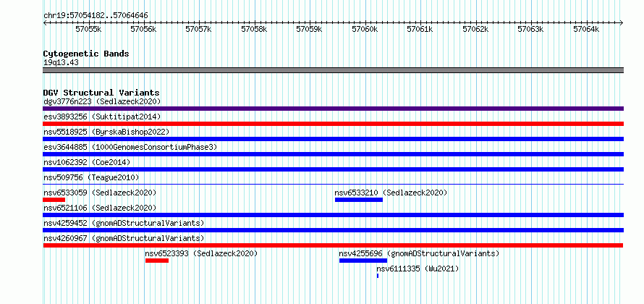
Task: Click the 57062k ruler tick label
Action: 475,29
